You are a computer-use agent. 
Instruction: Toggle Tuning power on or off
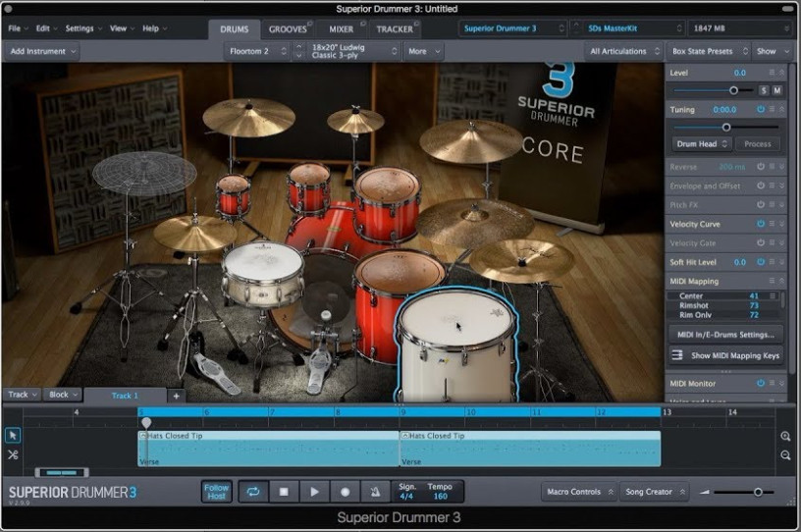click(761, 109)
